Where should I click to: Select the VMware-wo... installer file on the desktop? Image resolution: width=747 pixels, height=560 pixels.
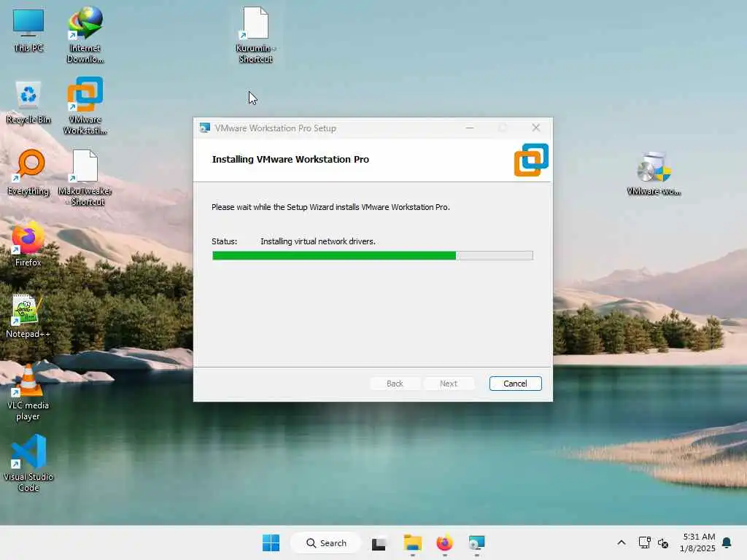point(654,174)
